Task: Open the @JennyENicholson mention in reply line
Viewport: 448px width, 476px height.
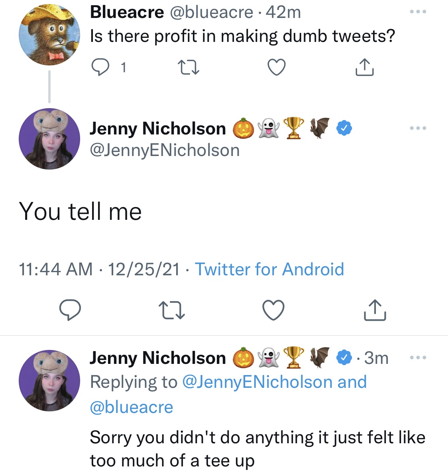Action: pos(257,382)
